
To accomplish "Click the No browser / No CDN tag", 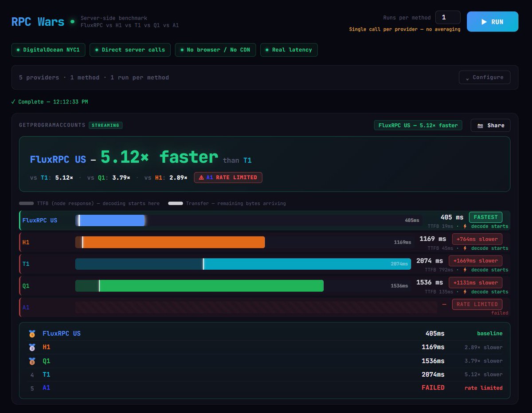I will (x=215, y=50).
